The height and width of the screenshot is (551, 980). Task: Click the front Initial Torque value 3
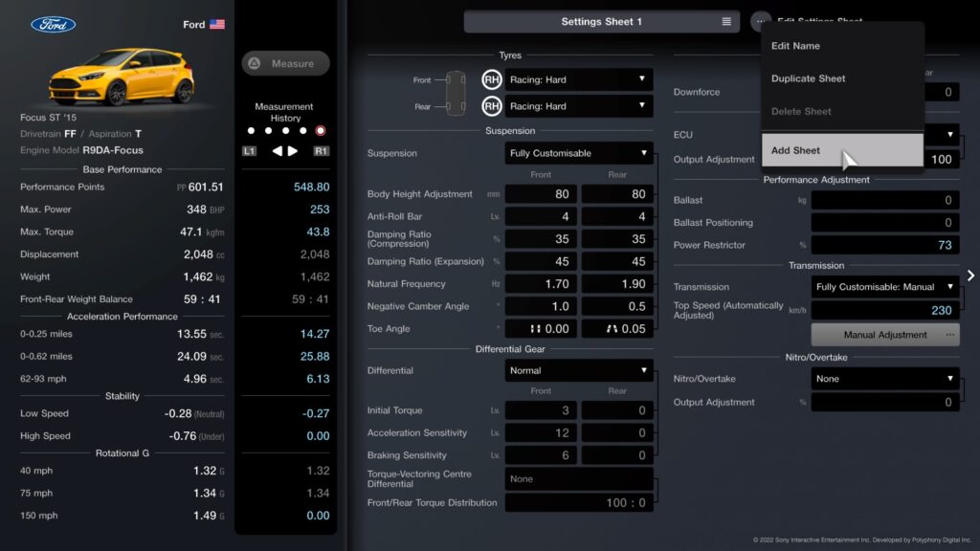coord(542,410)
